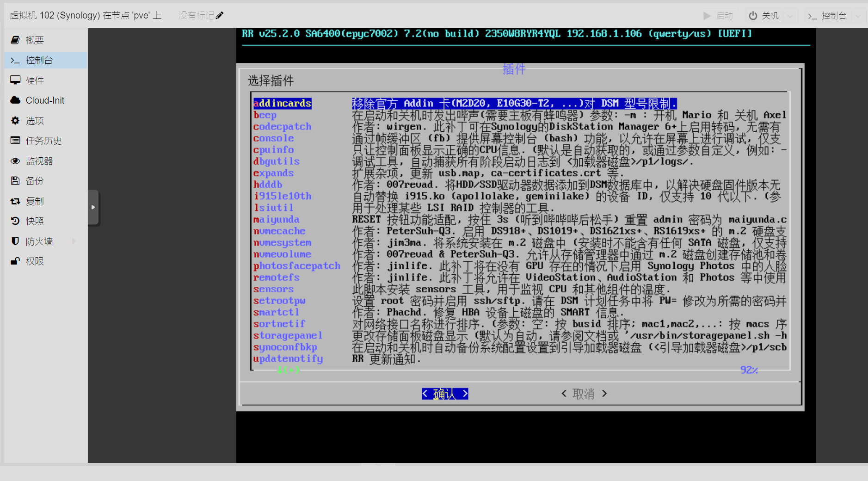Viewport: 868px width, 481px height.
Task: Select the i915le10th addon entry
Action: (x=283, y=196)
